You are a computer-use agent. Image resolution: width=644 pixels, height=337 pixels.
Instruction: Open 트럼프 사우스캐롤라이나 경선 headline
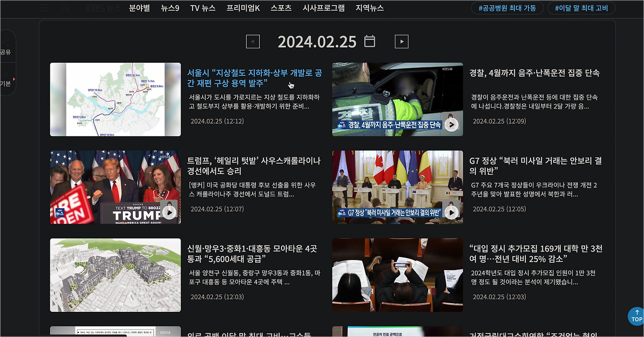click(x=254, y=165)
